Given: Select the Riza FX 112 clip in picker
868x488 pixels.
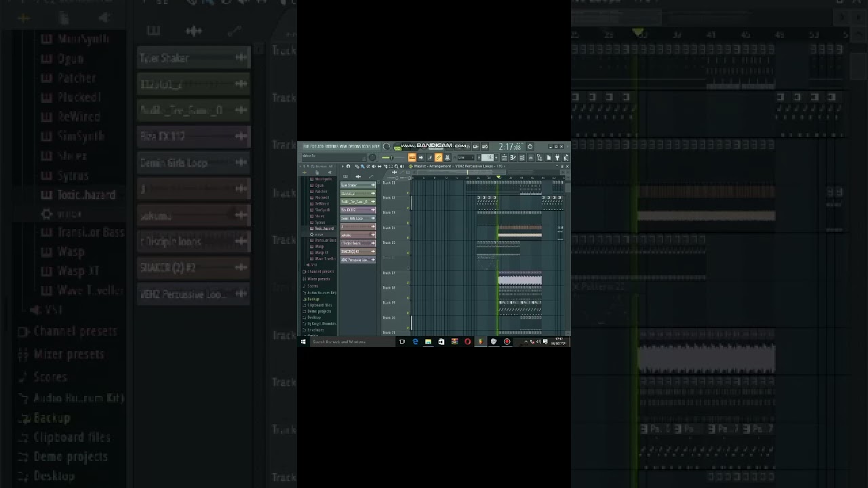Looking at the screenshot, I should [358, 210].
